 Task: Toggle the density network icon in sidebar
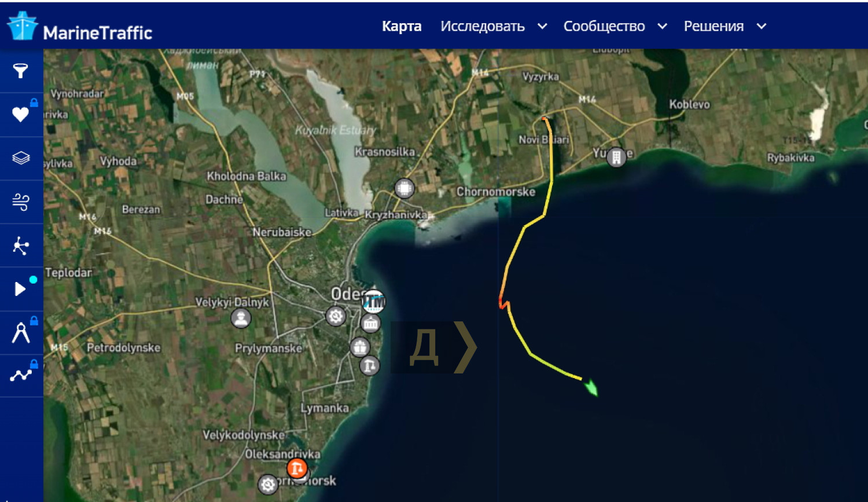[x=21, y=245]
